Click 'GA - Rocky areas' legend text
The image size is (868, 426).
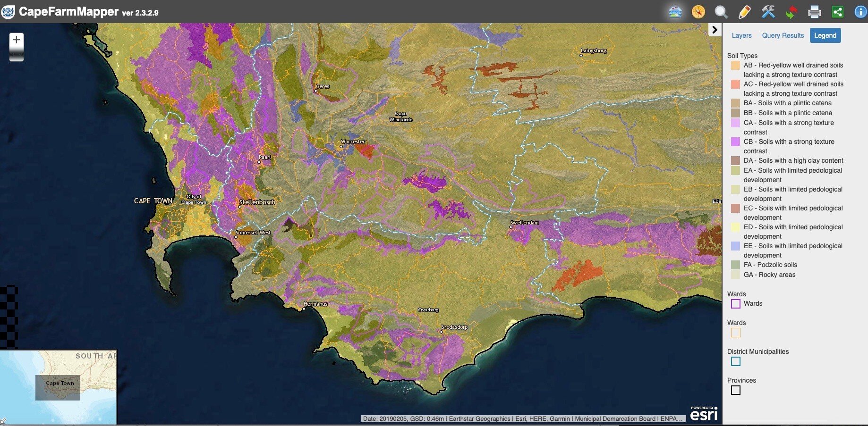click(x=769, y=275)
